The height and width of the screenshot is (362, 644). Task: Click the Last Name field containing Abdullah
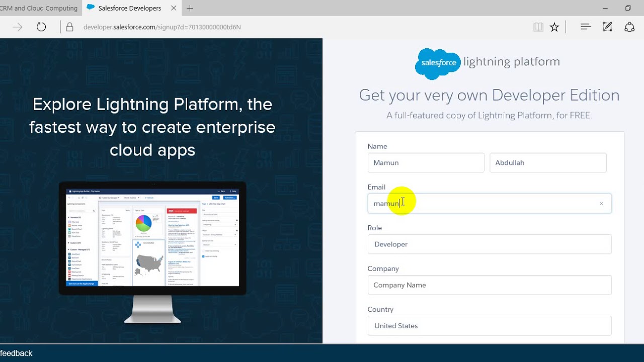click(x=548, y=163)
